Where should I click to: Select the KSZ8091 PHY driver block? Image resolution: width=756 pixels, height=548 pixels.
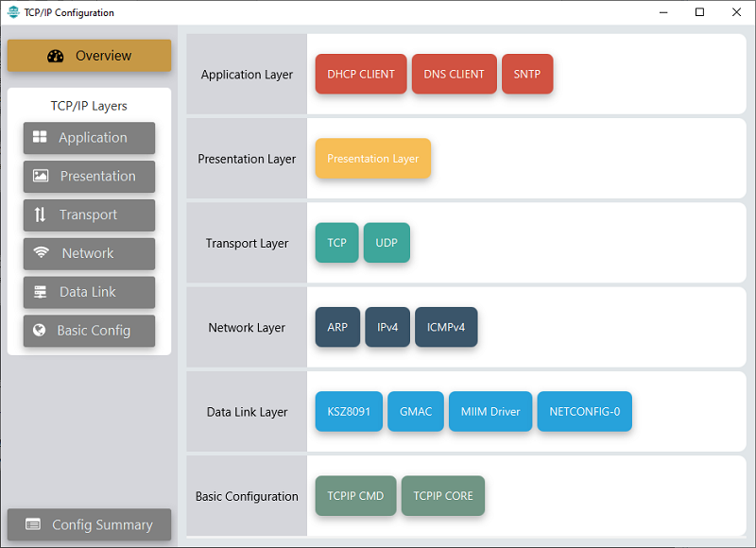pyautogui.click(x=349, y=412)
